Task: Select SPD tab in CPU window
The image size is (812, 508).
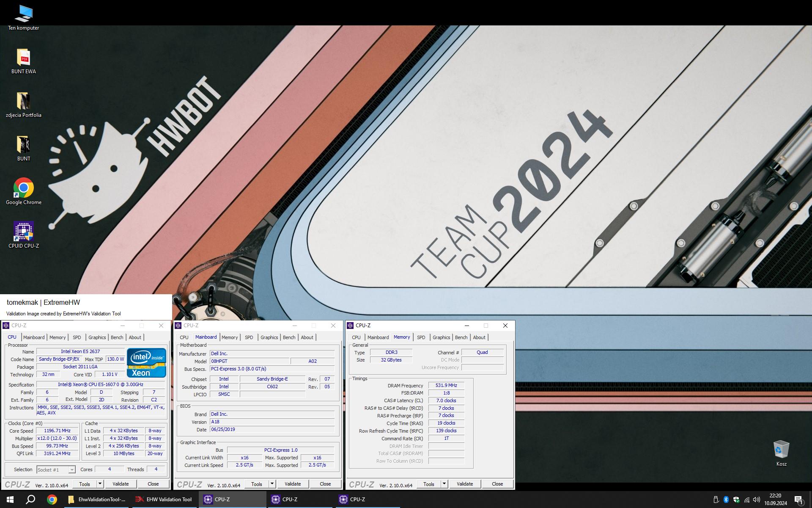Action: tap(77, 337)
